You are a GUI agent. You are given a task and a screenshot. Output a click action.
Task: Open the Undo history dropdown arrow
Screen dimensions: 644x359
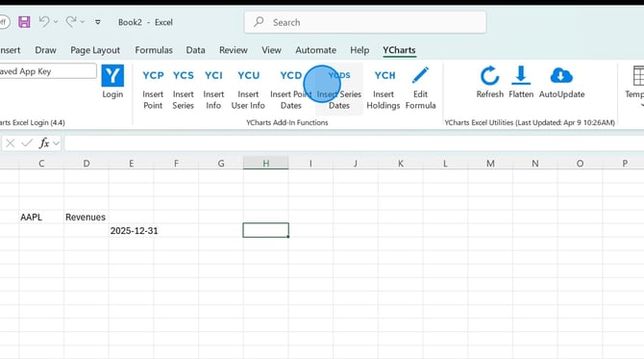[56, 22]
